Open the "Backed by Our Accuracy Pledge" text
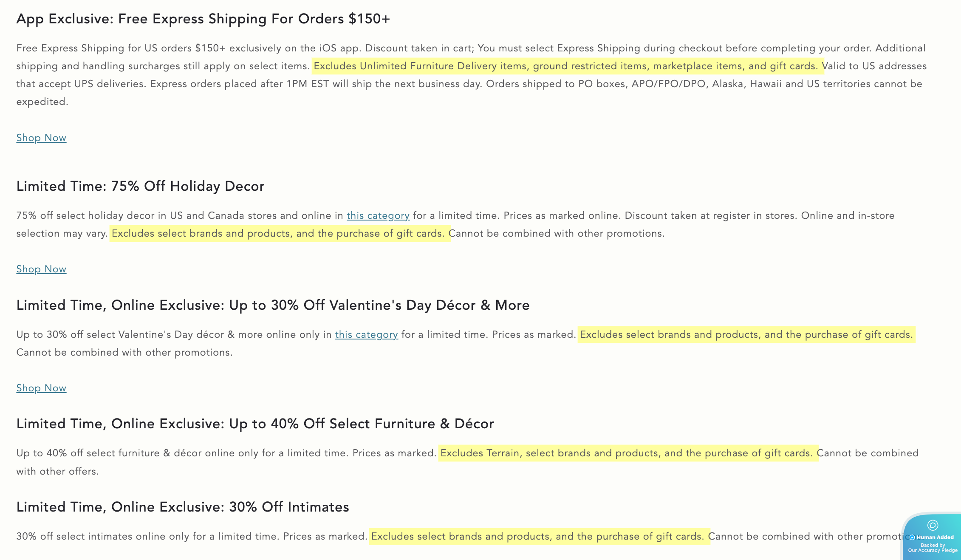 (933, 548)
